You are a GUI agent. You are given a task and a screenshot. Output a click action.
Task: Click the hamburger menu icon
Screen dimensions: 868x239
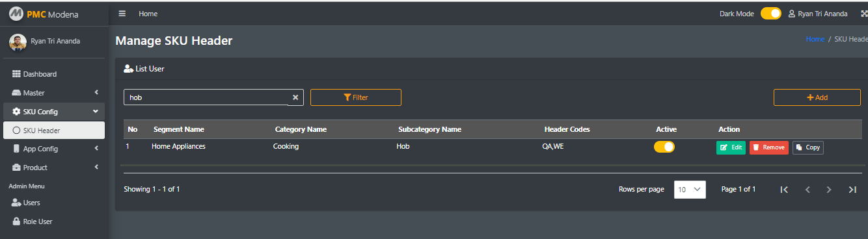[x=122, y=14]
